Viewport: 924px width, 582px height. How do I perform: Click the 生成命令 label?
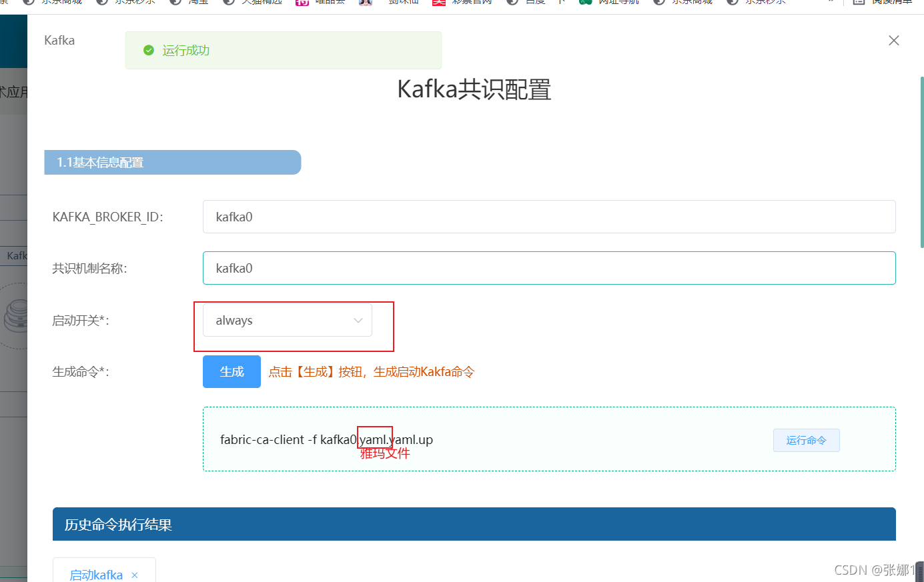(x=81, y=372)
